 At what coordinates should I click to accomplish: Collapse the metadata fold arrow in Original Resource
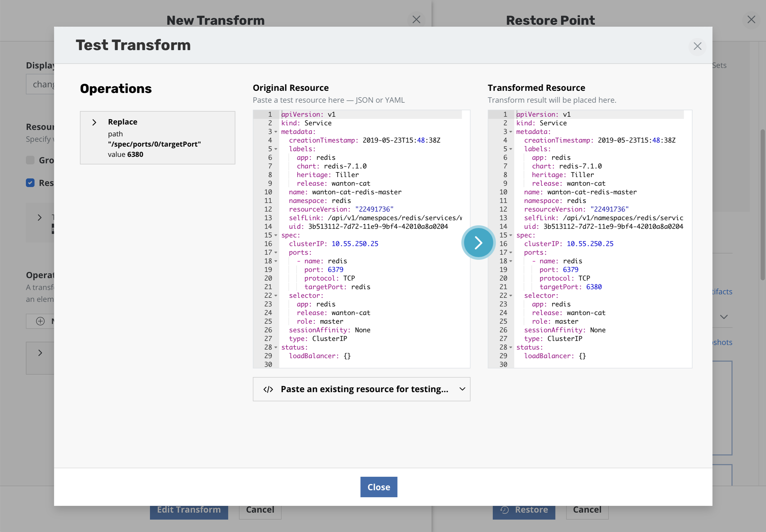coord(276,132)
